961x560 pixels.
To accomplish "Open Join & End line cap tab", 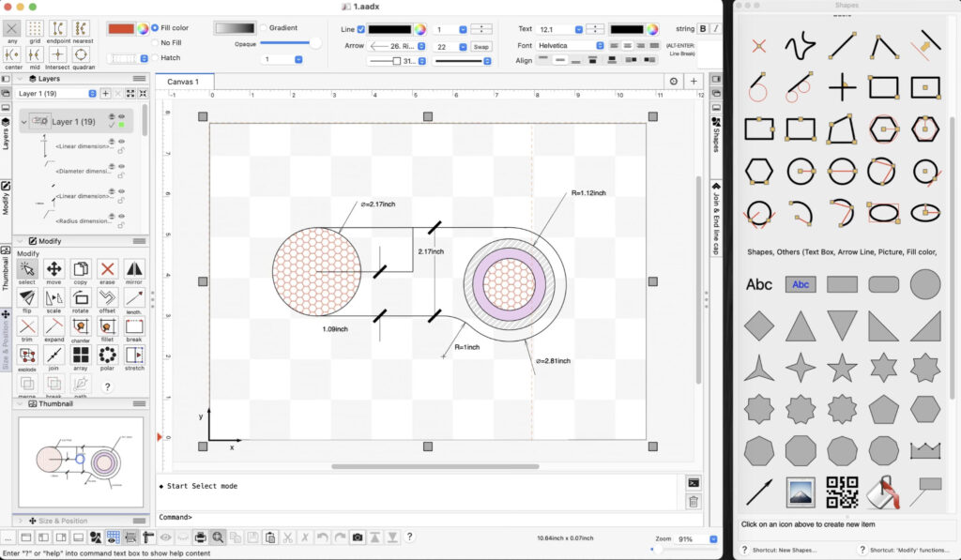I will coord(716,219).
